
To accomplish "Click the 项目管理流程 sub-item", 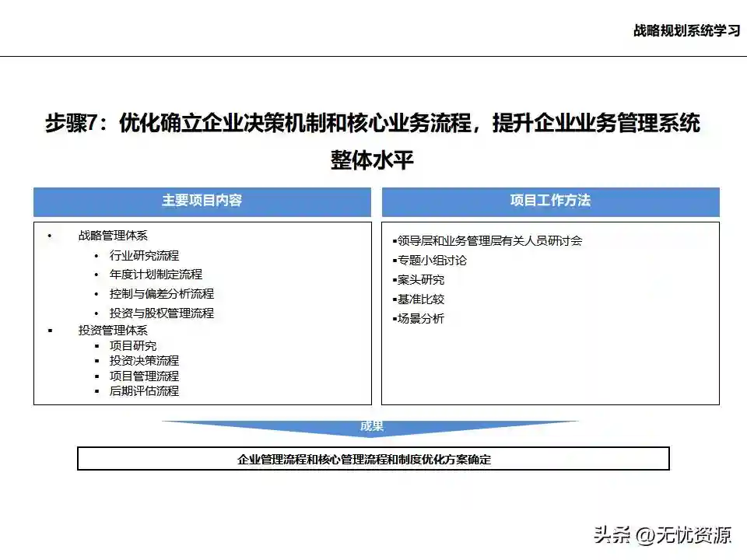I will click(x=144, y=376).
